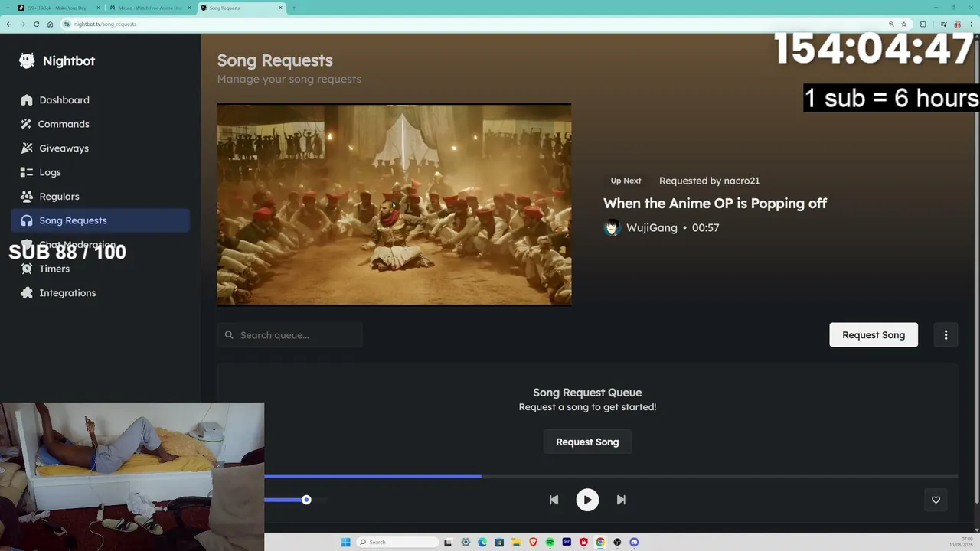The width and height of the screenshot is (980, 551).
Task: View the Logs page
Action: click(100, 172)
